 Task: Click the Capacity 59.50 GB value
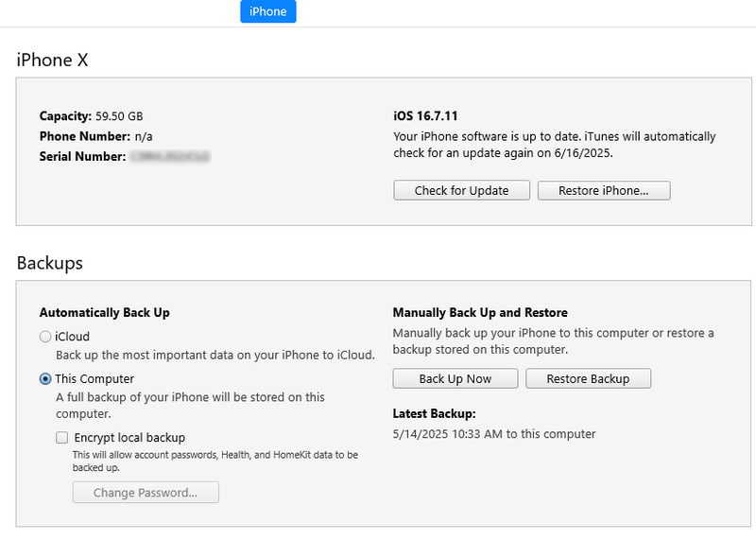pos(119,116)
